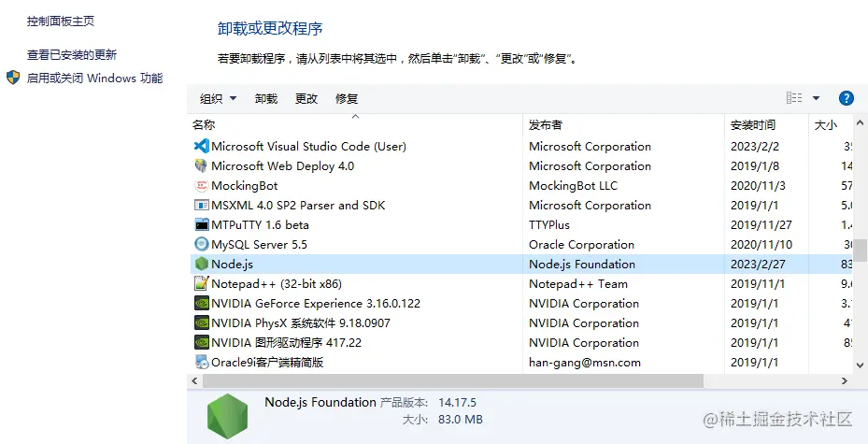Expand the view options dropdown arrow
Screen dimensions: 868x444
[x=816, y=98]
